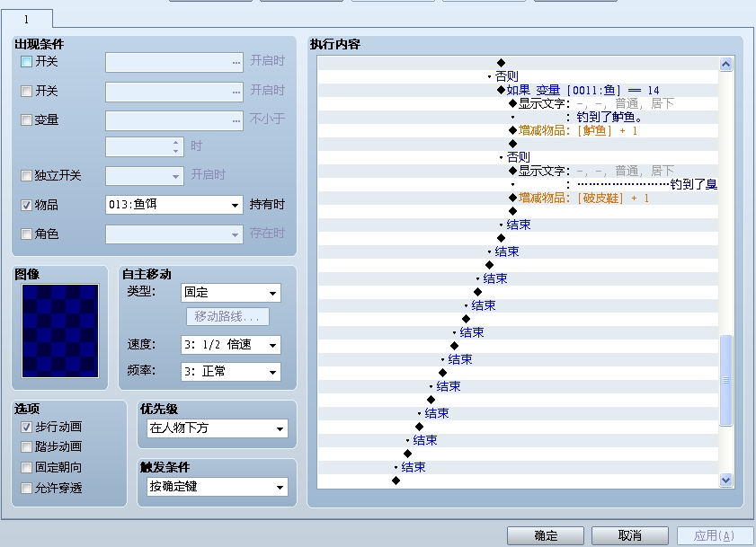756x547 pixels.
Task: Click the 应用(A) button
Action: point(714,535)
